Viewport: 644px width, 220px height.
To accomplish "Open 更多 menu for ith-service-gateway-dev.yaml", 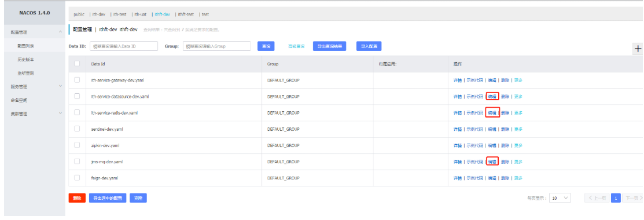I will coord(518,80).
